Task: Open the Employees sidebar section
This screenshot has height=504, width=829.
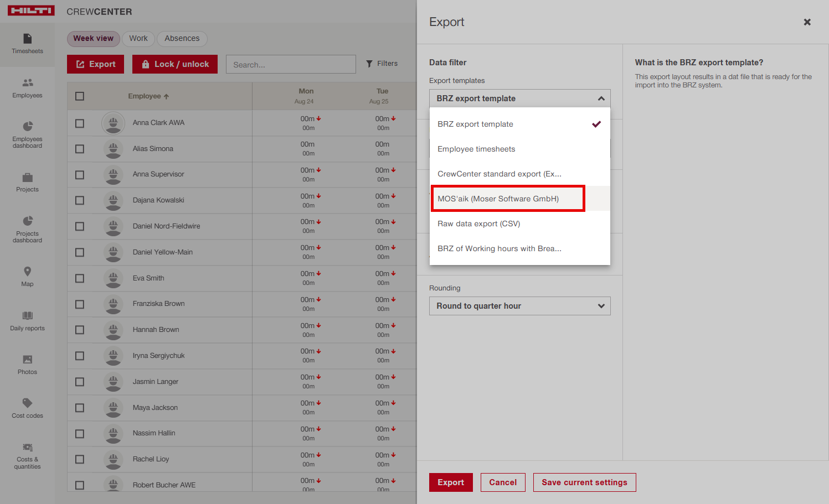Action: [x=27, y=89]
